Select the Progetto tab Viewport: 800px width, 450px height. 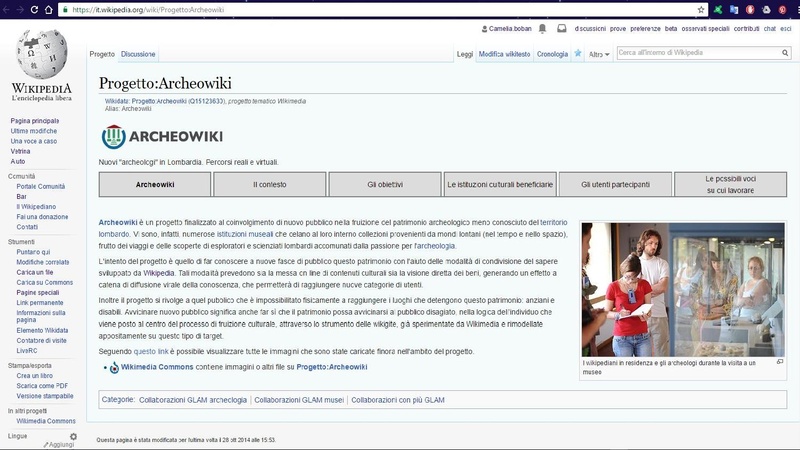pos(102,54)
